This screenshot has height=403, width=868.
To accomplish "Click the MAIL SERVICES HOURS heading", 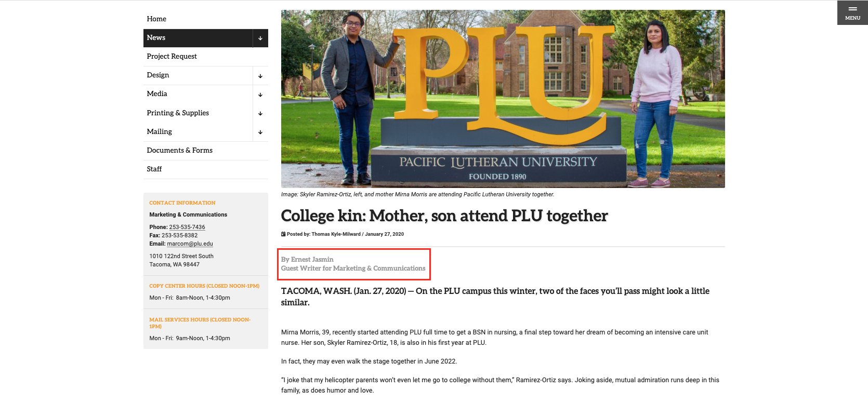I will point(200,323).
